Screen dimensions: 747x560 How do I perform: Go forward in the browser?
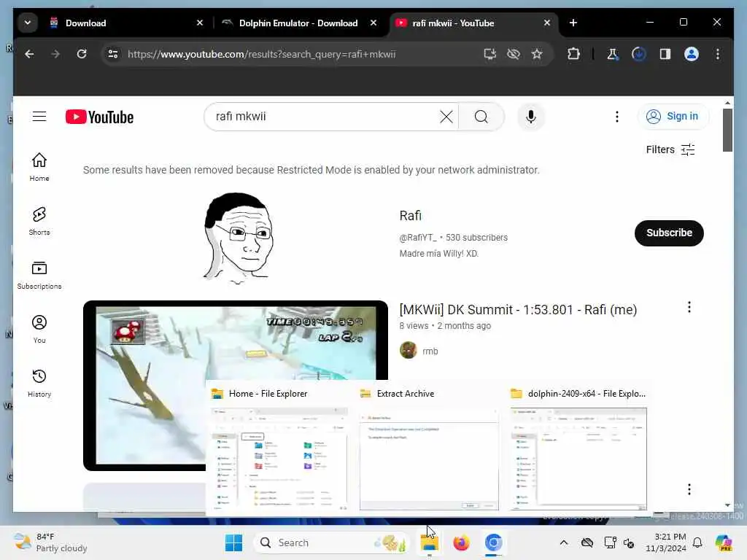[55, 54]
